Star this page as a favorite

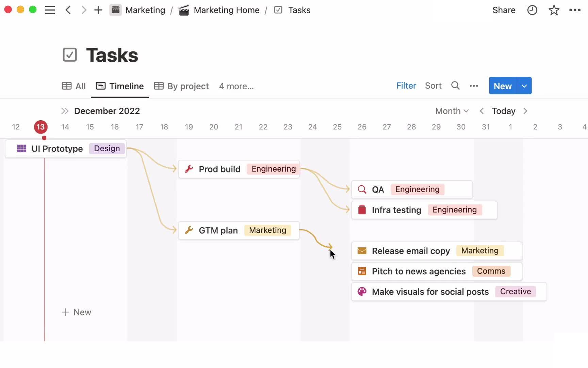pos(554,10)
